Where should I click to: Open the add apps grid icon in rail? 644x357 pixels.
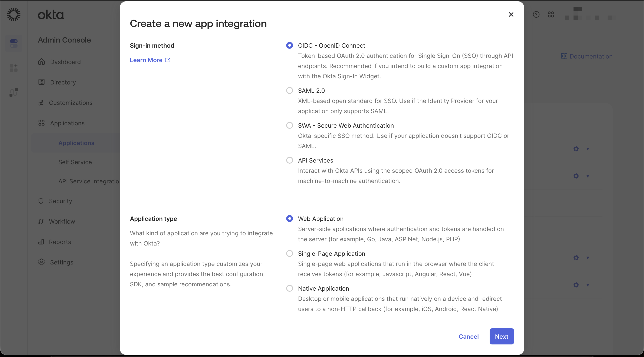click(x=13, y=68)
